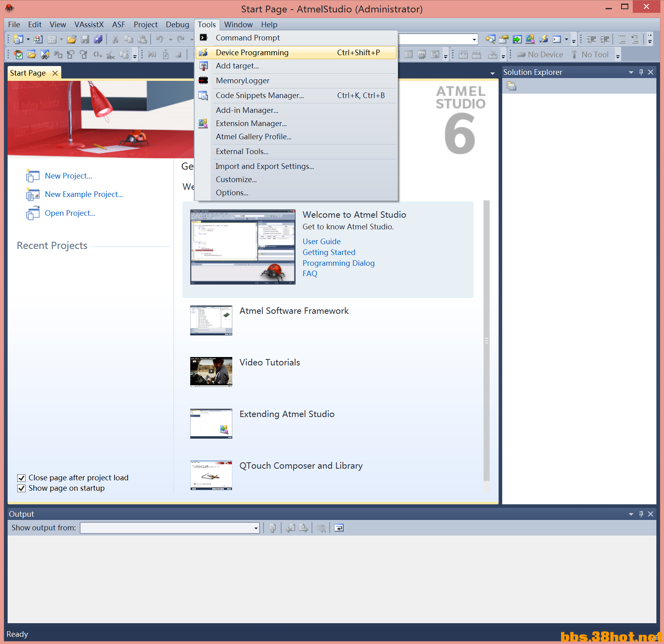Pin the Output panel with auto-hide
Image resolution: width=664 pixels, height=644 pixels.
(641, 514)
